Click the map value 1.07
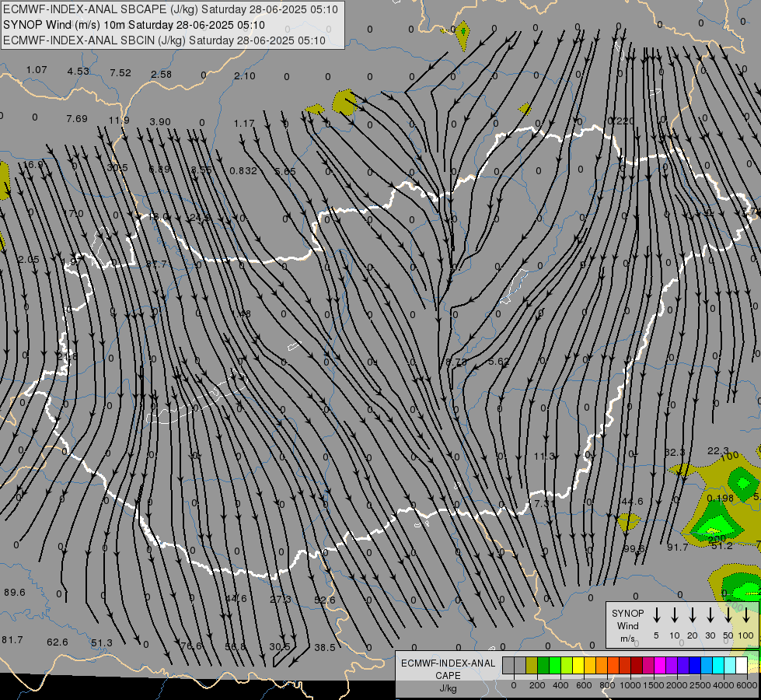Image resolution: width=761 pixels, height=700 pixels. (x=37, y=69)
